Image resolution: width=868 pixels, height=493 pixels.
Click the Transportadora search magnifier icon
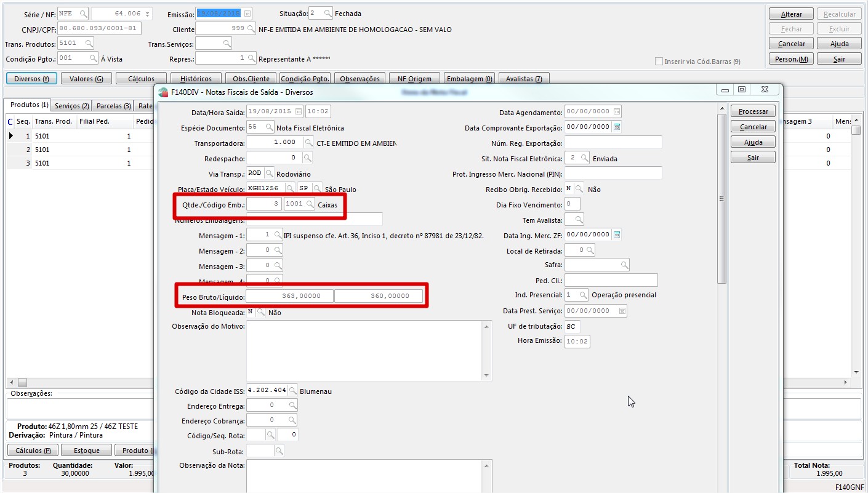(x=309, y=143)
